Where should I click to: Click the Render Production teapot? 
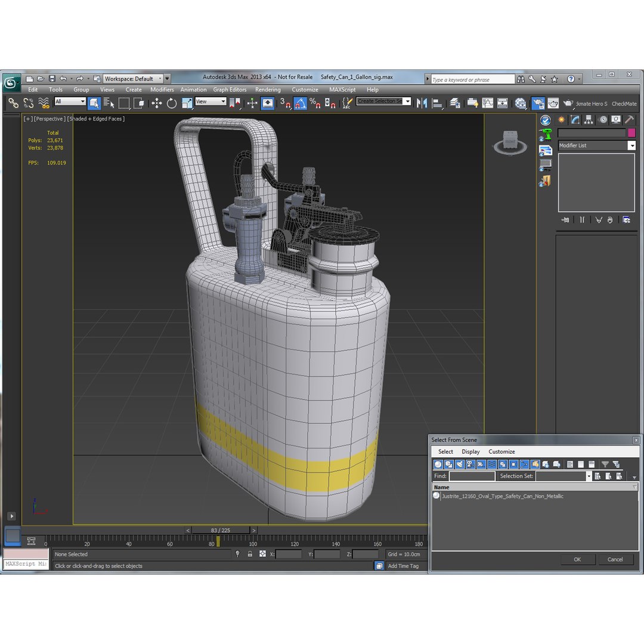[568, 103]
